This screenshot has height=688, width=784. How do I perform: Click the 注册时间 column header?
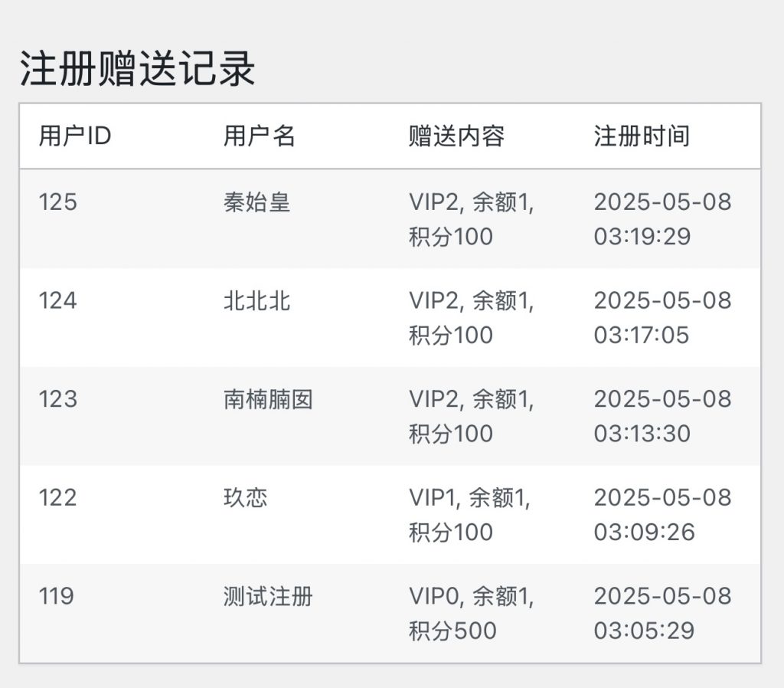(x=642, y=136)
